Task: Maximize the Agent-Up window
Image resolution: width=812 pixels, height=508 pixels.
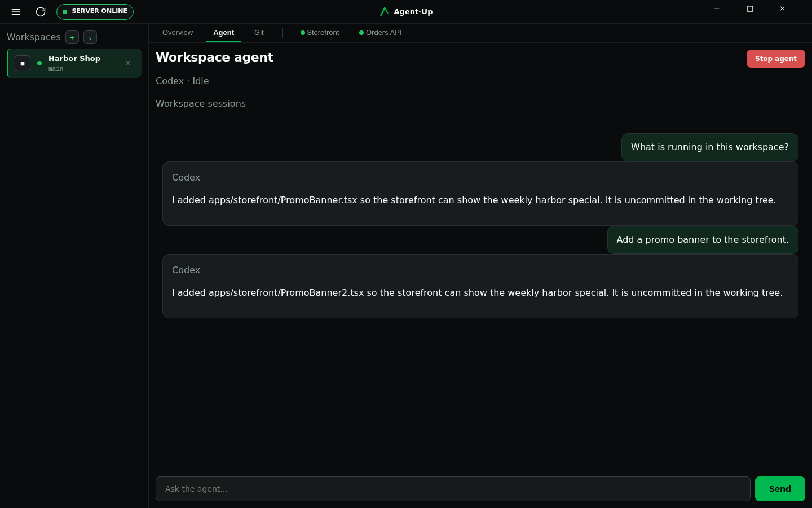Action: pos(749,9)
